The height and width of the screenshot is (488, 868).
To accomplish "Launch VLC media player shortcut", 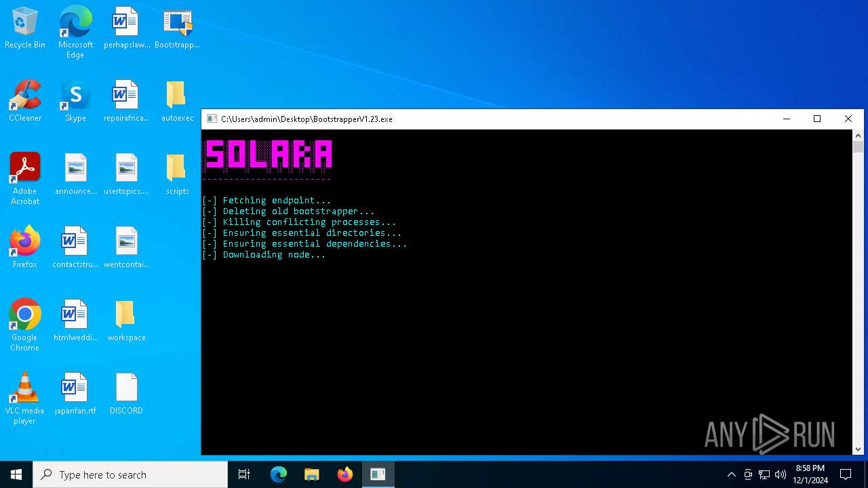I will coord(25,399).
